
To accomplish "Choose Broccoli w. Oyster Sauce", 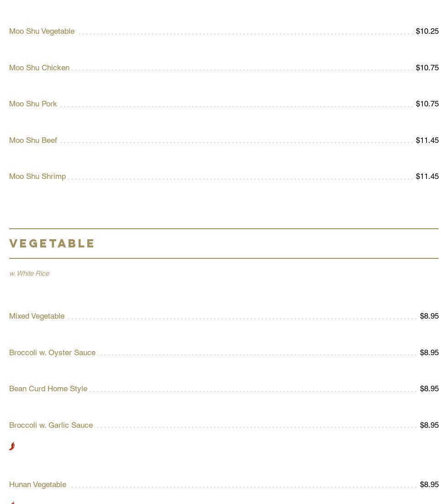I will click(x=52, y=352).
